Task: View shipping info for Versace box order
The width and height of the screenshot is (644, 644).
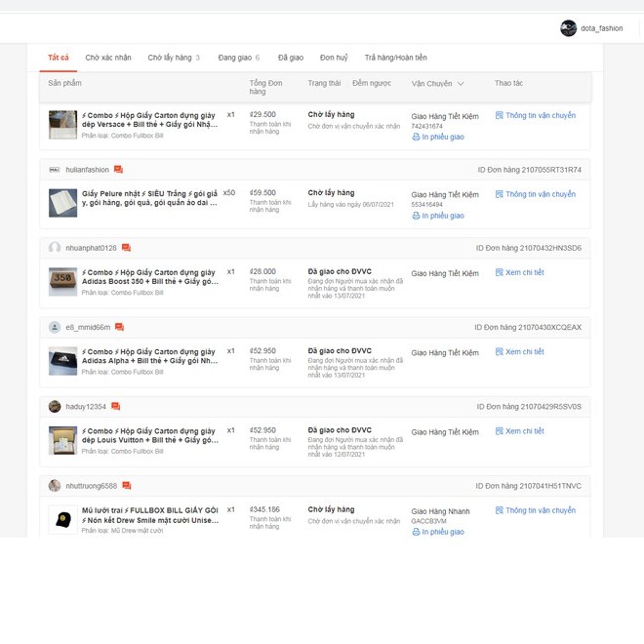Action: (x=535, y=115)
